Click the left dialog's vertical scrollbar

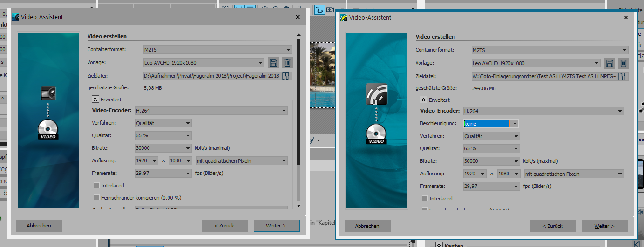click(x=298, y=116)
